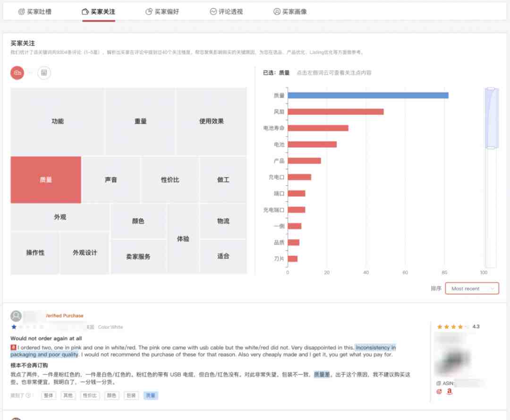This screenshot has width=510, height=420.
Task: Select the 卖家服务 treemap block
Action: point(138,257)
